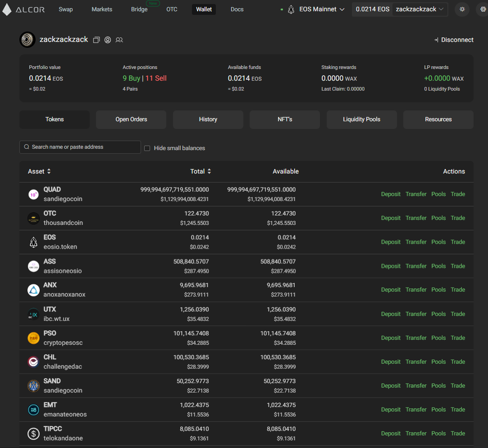This screenshot has height=448, width=488.
Task: Switch to the Open Orders tab
Action: tap(131, 119)
